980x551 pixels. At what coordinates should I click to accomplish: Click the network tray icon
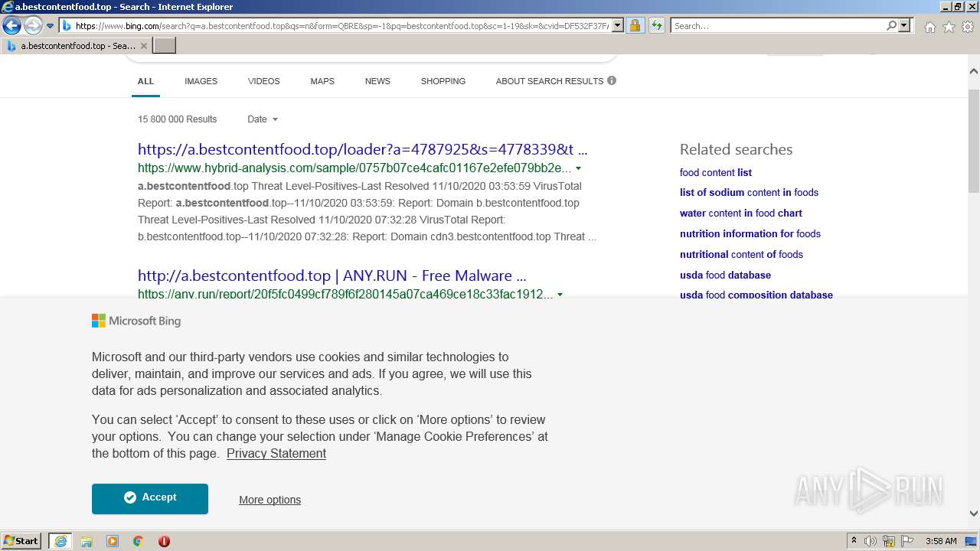889,541
